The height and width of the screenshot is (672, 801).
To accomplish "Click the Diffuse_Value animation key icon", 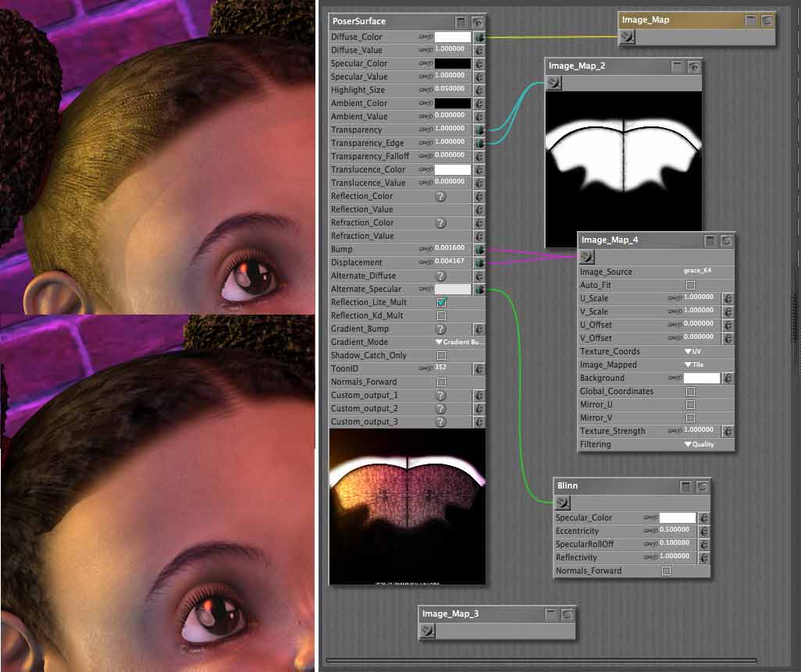I will 426,50.
